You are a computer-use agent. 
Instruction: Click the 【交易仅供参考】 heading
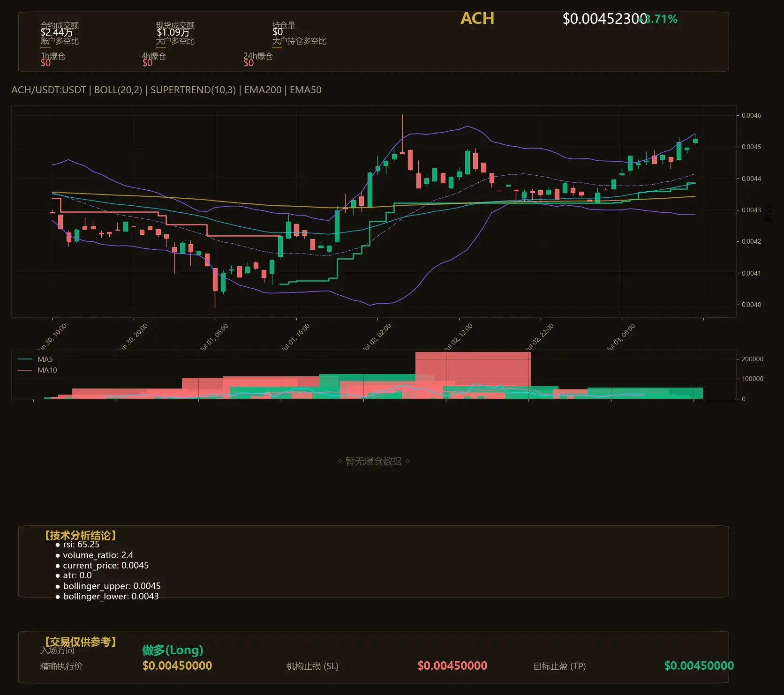tap(80, 642)
